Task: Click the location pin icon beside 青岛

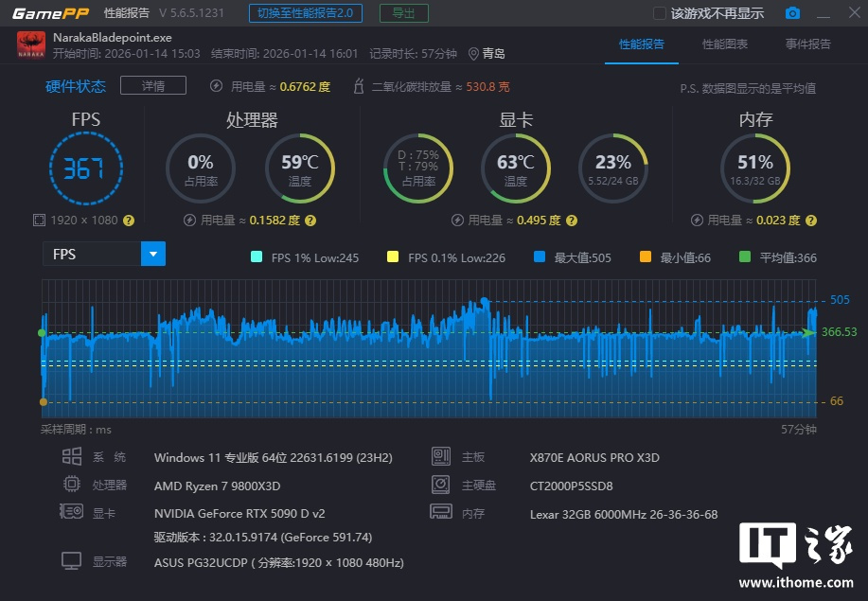Action: point(473,54)
